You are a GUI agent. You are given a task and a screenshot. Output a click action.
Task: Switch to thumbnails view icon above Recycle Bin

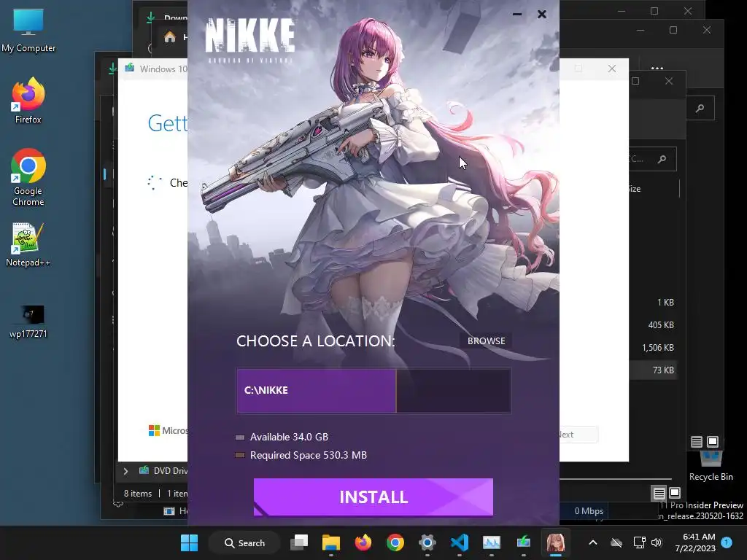(712, 441)
